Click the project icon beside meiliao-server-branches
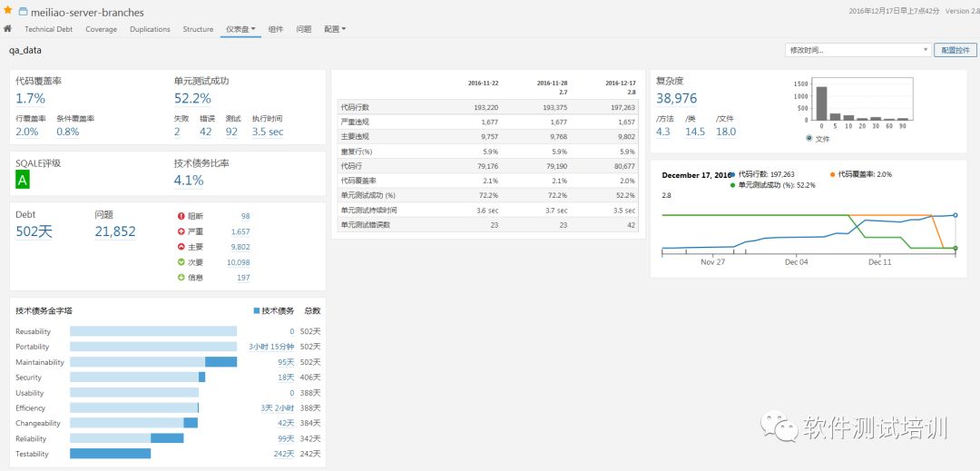This screenshot has height=471, width=980. coord(23,12)
